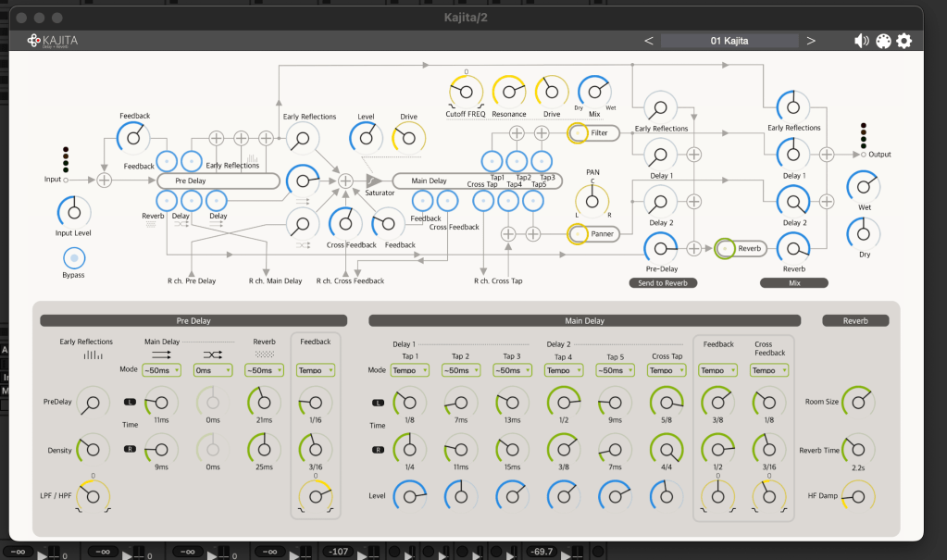Click the Output level meter dots

click(x=864, y=135)
